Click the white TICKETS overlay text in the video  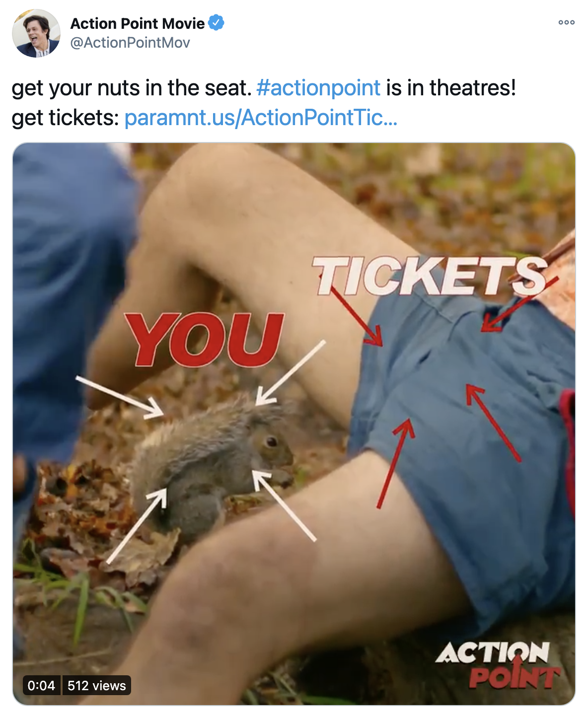430,276
